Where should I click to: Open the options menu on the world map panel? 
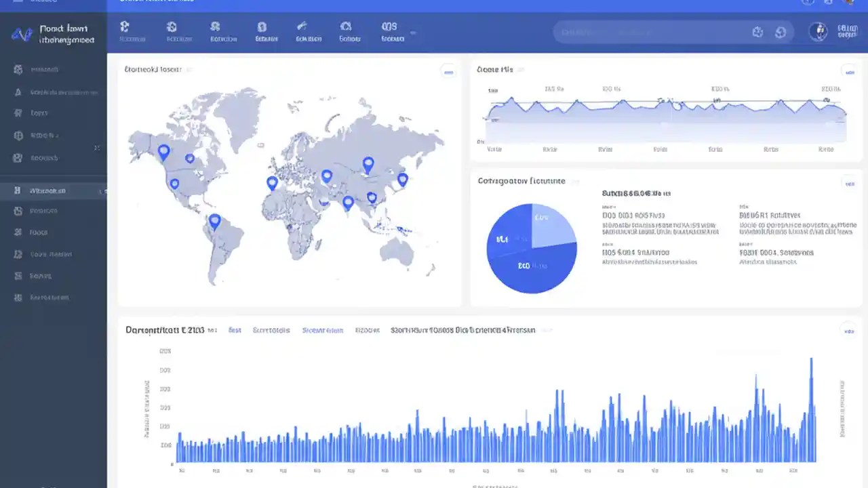[448, 70]
